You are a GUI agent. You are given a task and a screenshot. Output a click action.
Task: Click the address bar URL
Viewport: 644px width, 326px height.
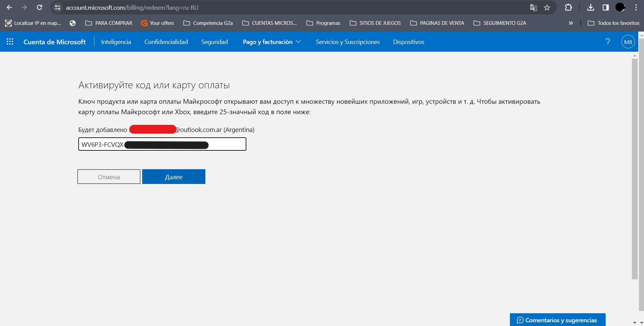click(132, 7)
